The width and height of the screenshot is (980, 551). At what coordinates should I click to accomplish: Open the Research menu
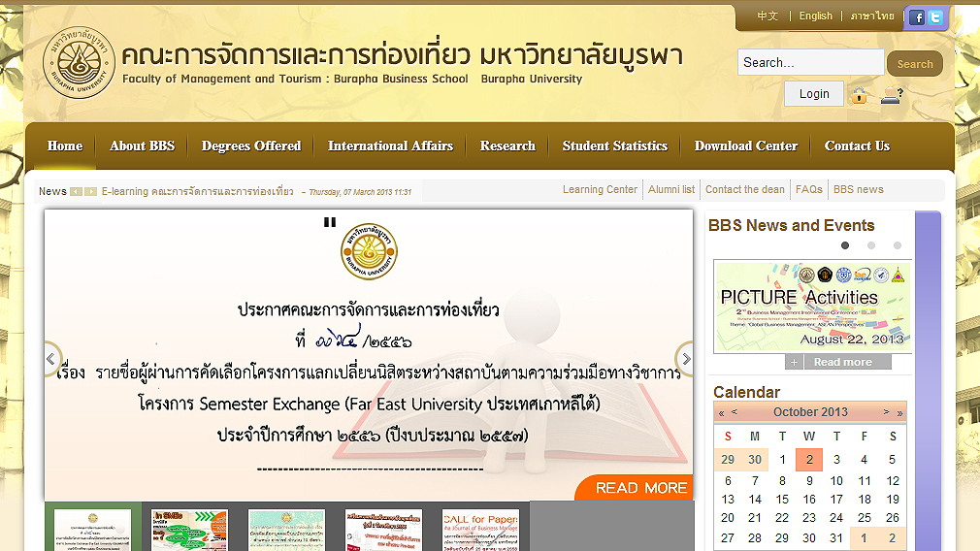[x=507, y=146]
